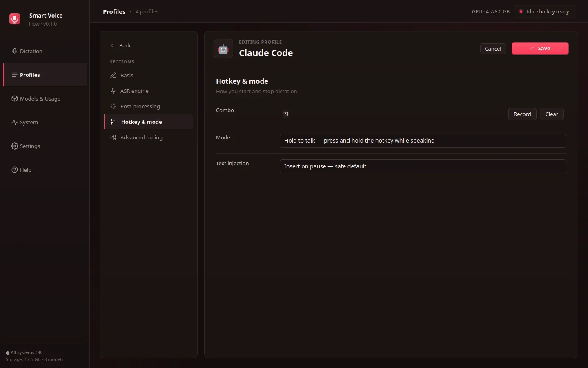Open the Mode dropdown
588x368 pixels.
(x=423, y=141)
